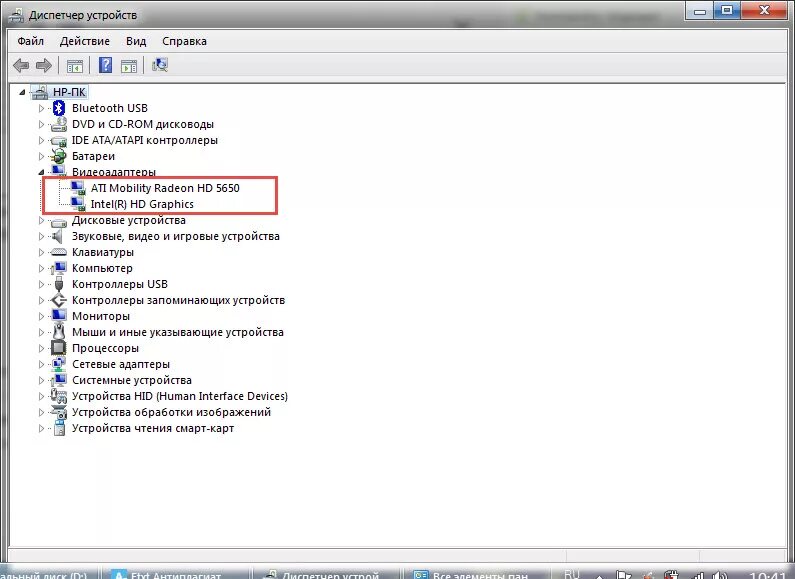Select Контроллеры запоминающих устройств label
The width and height of the screenshot is (795, 579).
pyautogui.click(x=178, y=300)
